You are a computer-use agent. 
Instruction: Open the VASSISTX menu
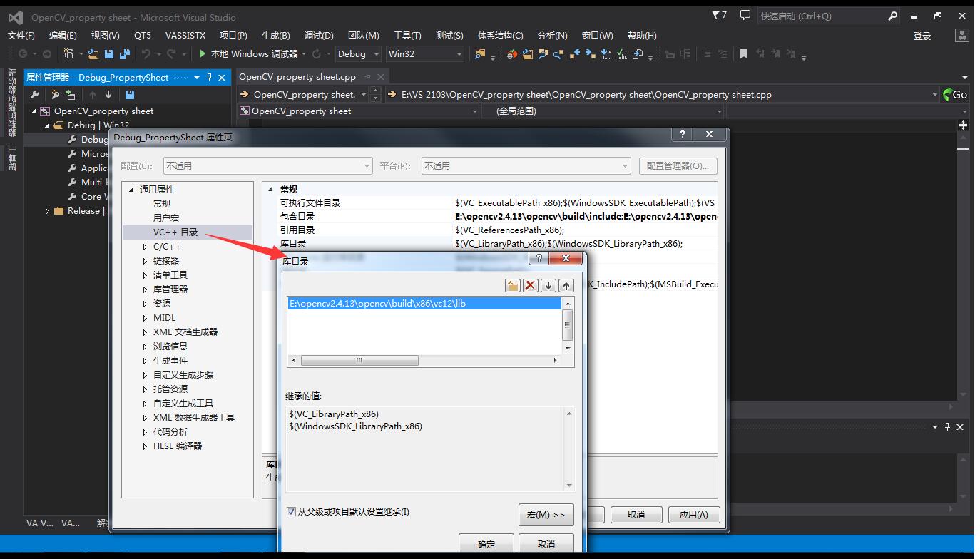pyautogui.click(x=185, y=35)
